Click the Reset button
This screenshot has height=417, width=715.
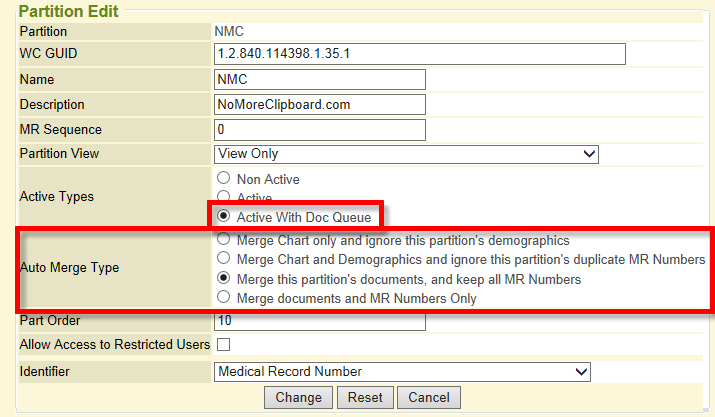(365, 397)
